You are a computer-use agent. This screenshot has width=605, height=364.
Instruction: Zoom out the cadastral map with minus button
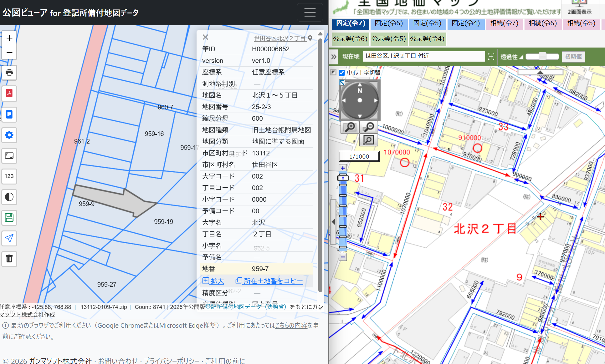(x=9, y=53)
